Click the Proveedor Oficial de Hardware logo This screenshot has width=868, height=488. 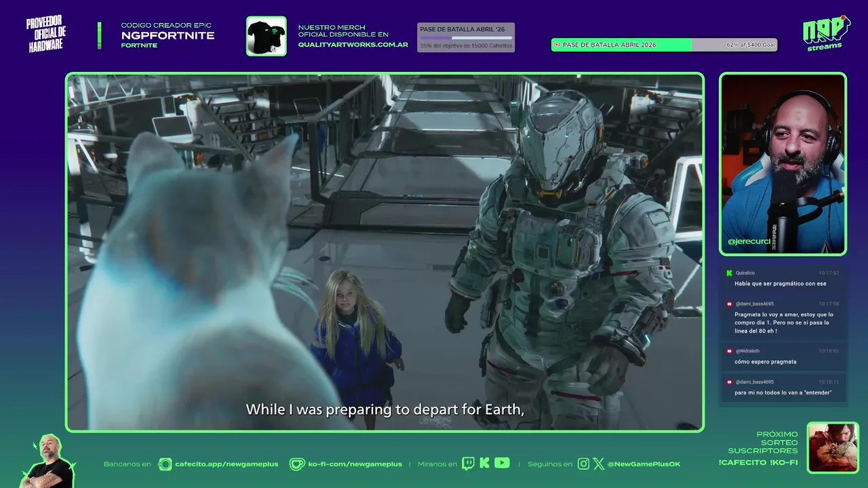click(46, 34)
